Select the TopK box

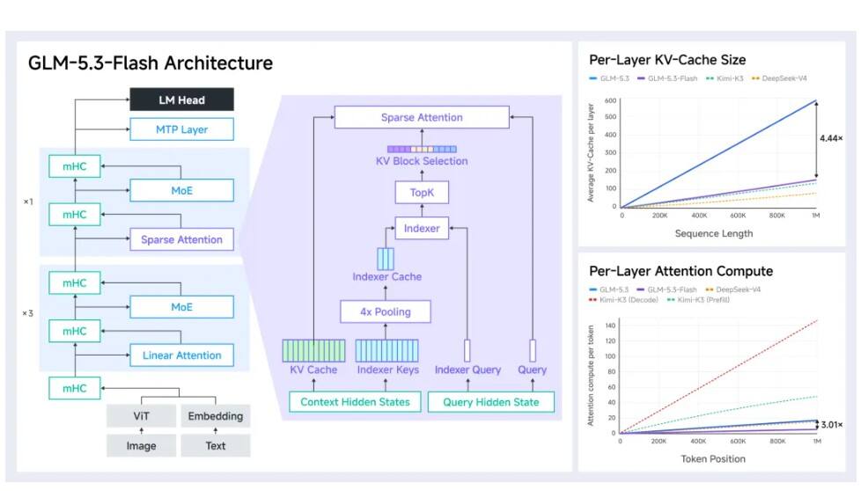click(x=422, y=193)
